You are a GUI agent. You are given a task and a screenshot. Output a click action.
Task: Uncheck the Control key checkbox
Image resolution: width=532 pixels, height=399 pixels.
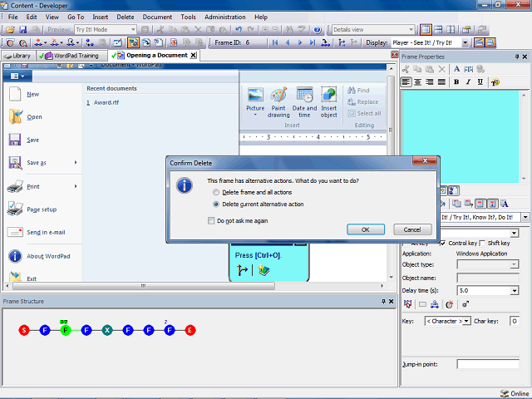(x=442, y=244)
